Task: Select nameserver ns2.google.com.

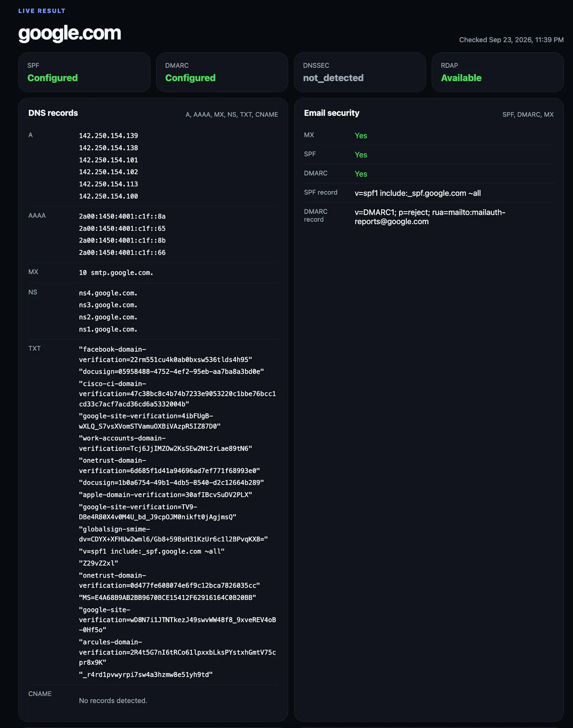Action: point(108,317)
